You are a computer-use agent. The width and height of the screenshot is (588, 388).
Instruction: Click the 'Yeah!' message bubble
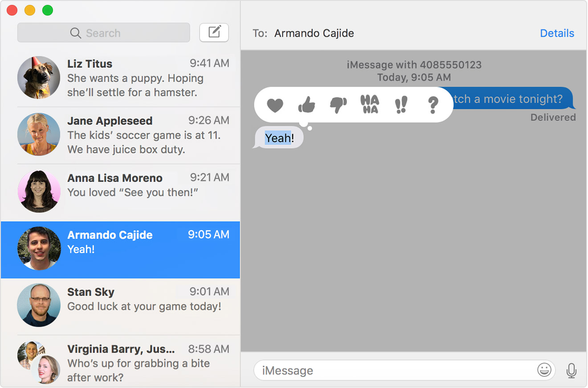[x=278, y=137]
